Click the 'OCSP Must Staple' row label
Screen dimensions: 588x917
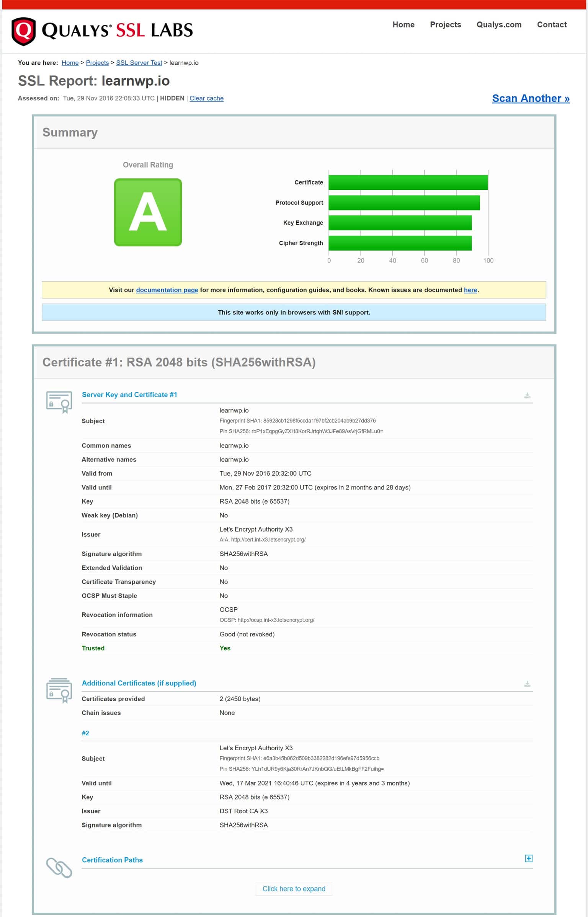(x=109, y=596)
